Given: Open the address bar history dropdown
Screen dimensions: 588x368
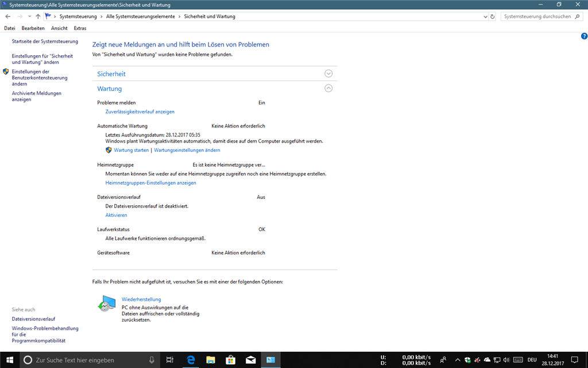Looking at the screenshot, I should tap(485, 17).
